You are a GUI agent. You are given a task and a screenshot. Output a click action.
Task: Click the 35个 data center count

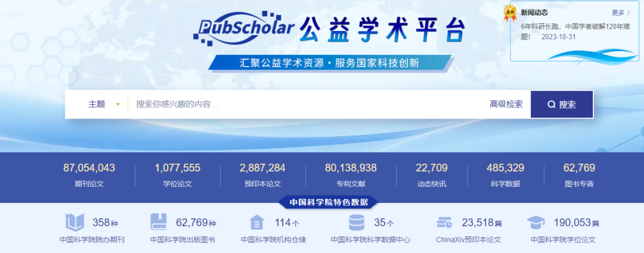coord(384,223)
